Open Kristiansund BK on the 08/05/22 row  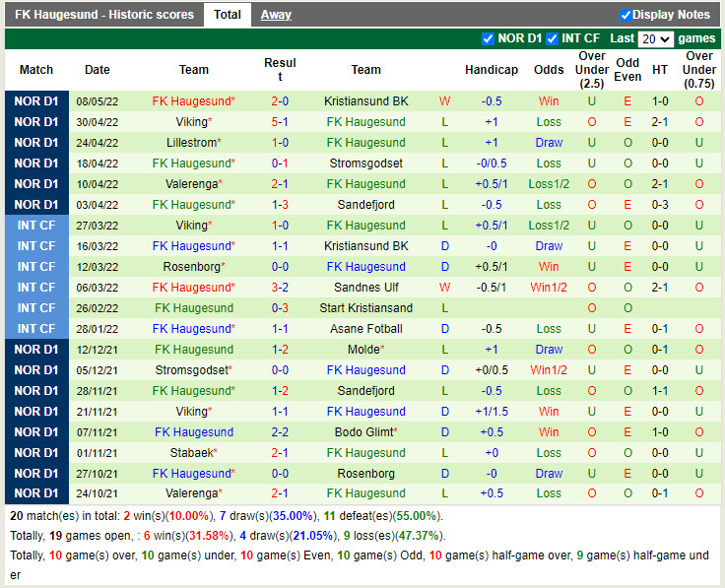click(365, 101)
